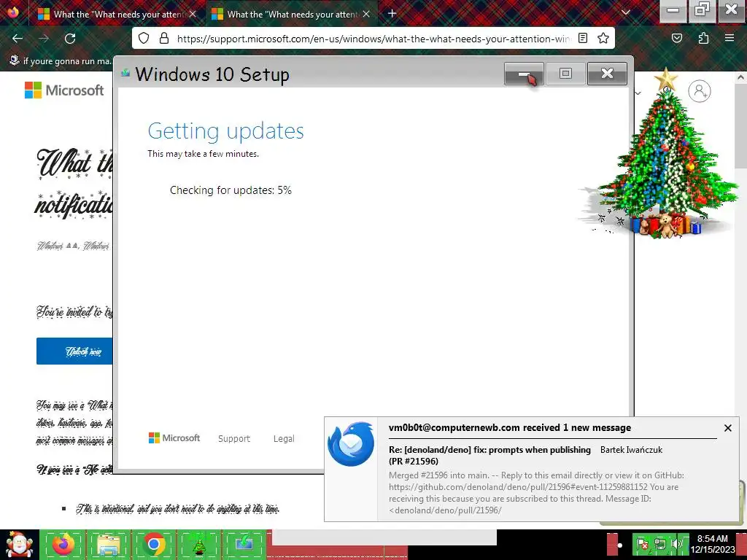747x560 pixels.
Task: Open the Santa Claus Start button
Action: pos(19,545)
